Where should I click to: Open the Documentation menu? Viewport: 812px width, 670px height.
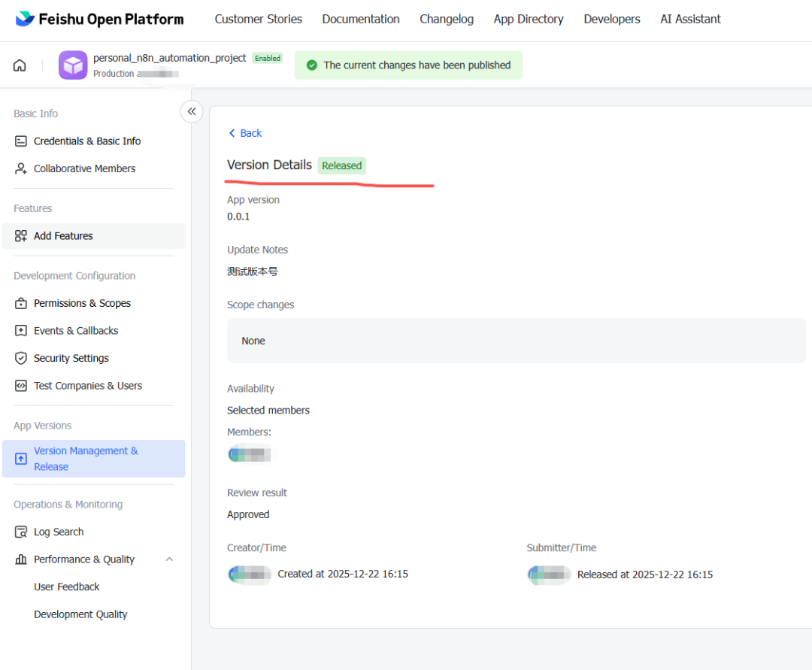[x=361, y=20]
